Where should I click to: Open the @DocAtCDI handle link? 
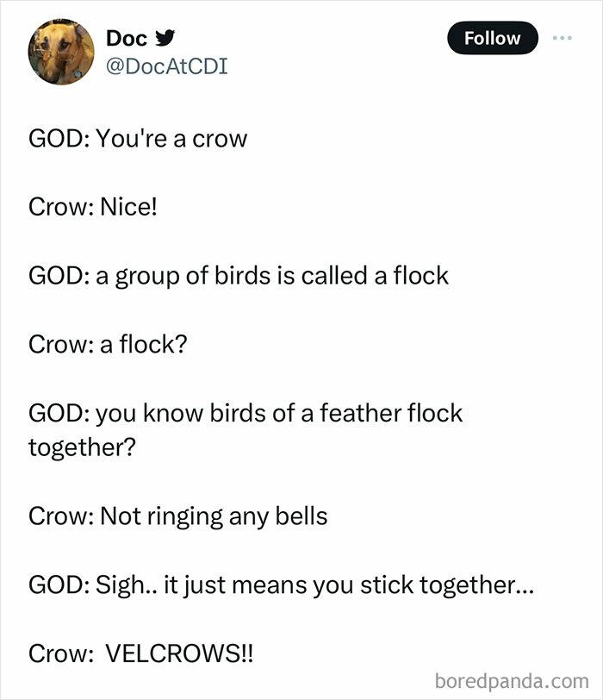(166, 65)
